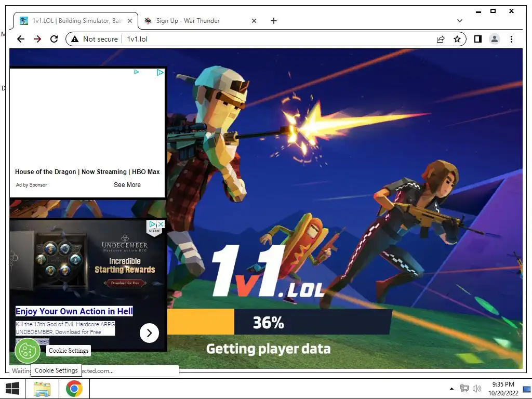Click the Chrome taskbar icon
This screenshot has height=399, width=532.
tap(74, 389)
